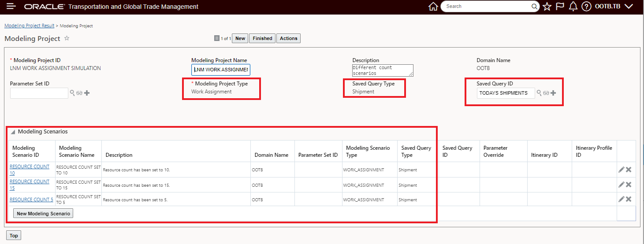Click Modeling Scenario Name column header
The height and width of the screenshot is (244, 644).
click(78, 151)
